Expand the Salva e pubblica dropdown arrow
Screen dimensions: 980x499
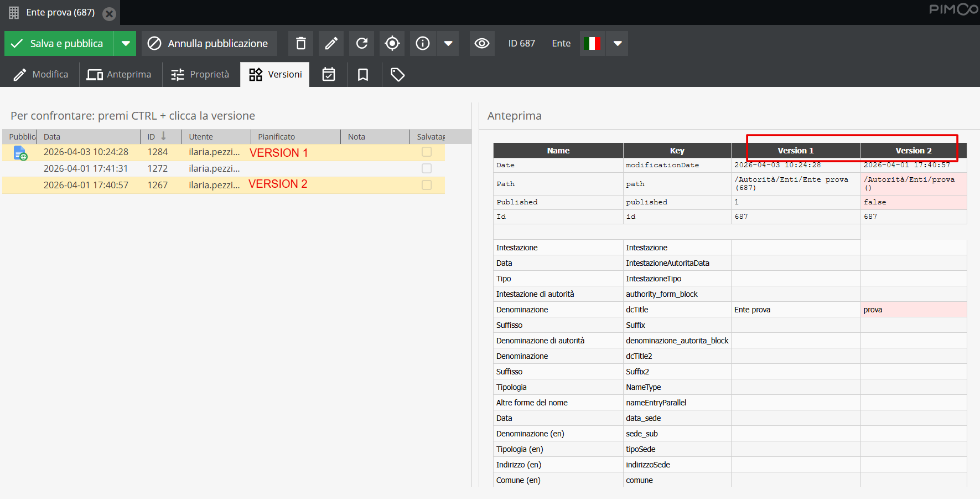coord(126,43)
